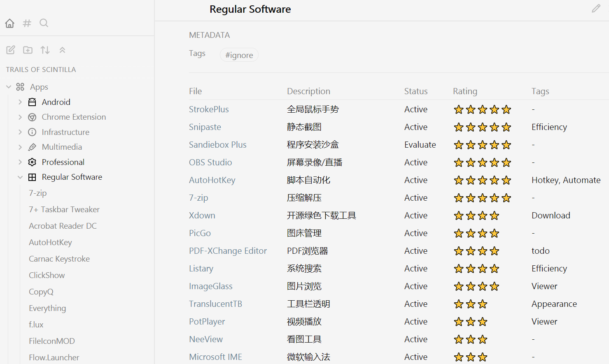Select the Professional folder item
The image size is (609, 364).
[x=63, y=162]
